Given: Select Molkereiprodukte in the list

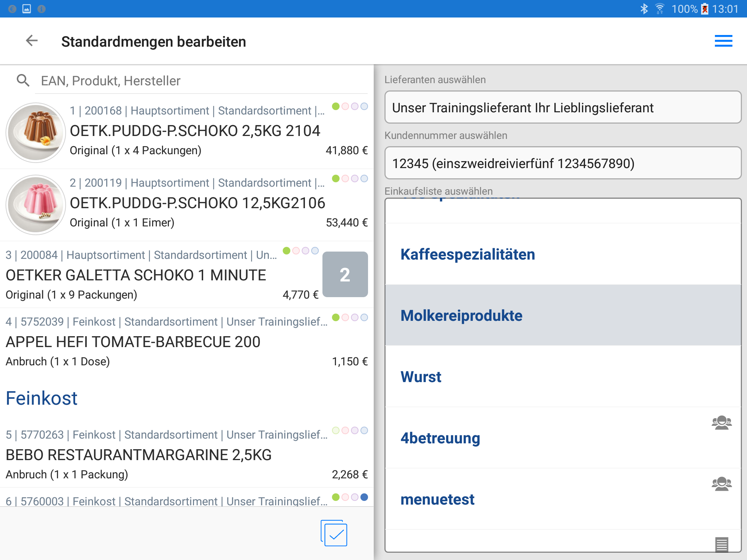Looking at the screenshot, I should [x=461, y=316].
